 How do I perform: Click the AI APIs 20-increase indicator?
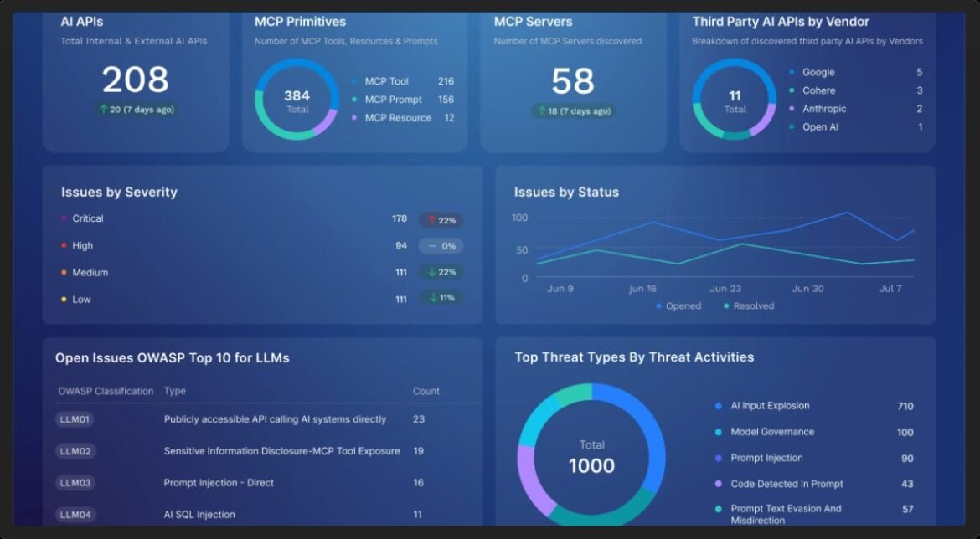pos(136,110)
